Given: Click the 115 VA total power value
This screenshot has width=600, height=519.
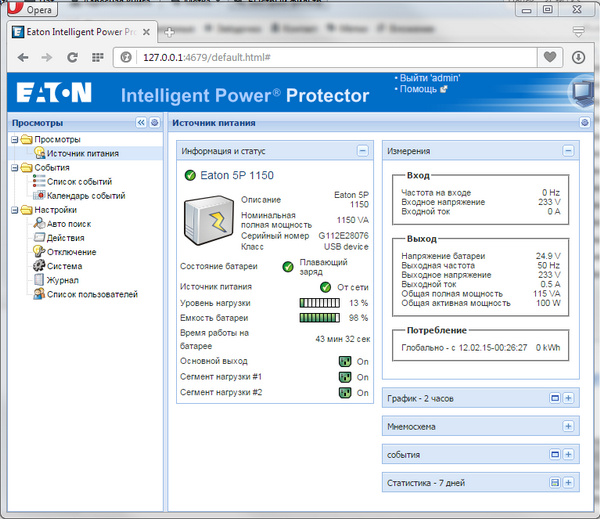Looking at the screenshot, I should click(547, 294).
